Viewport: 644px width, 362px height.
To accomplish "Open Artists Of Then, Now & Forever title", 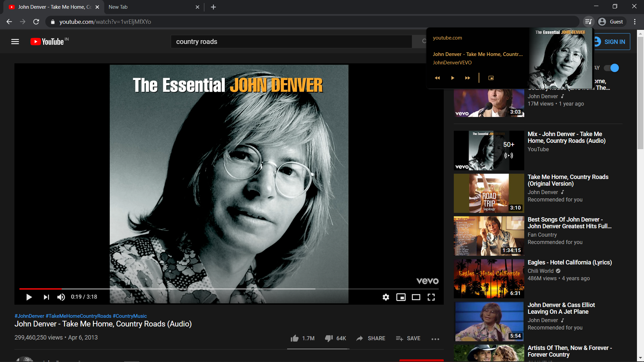I will coord(570,351).
